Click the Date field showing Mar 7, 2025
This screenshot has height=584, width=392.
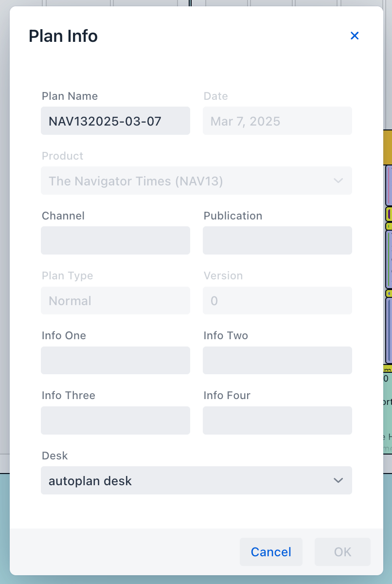(x=277, y=121)
